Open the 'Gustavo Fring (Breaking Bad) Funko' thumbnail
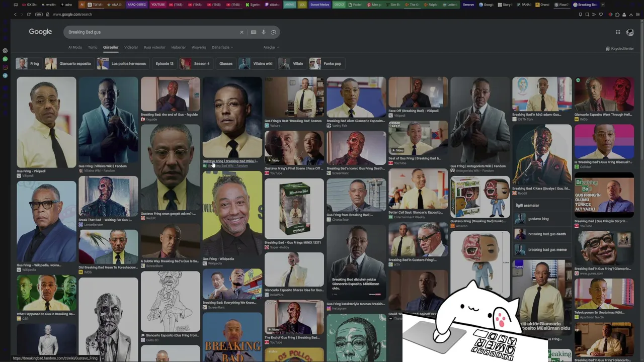Viewport: 644px width, 362px height. point(480,197)
